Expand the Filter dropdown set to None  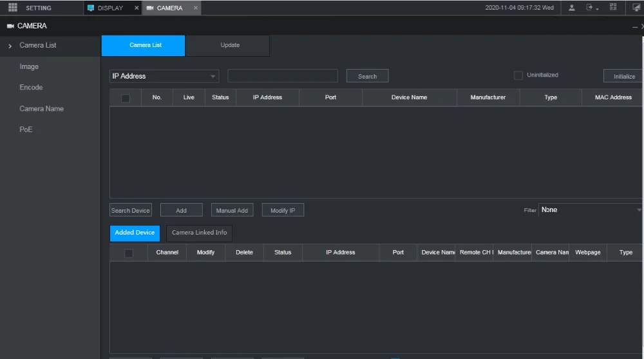[x=590, y=210]
